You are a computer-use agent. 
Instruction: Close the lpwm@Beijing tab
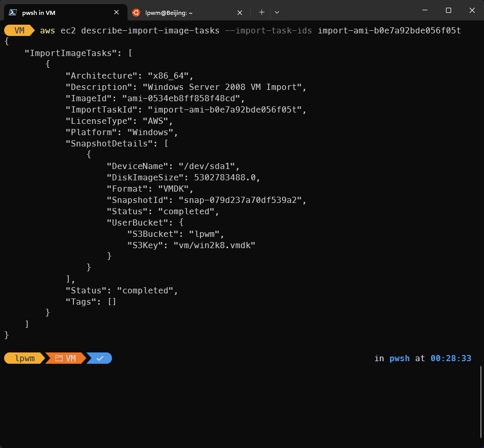pos(239,12)
